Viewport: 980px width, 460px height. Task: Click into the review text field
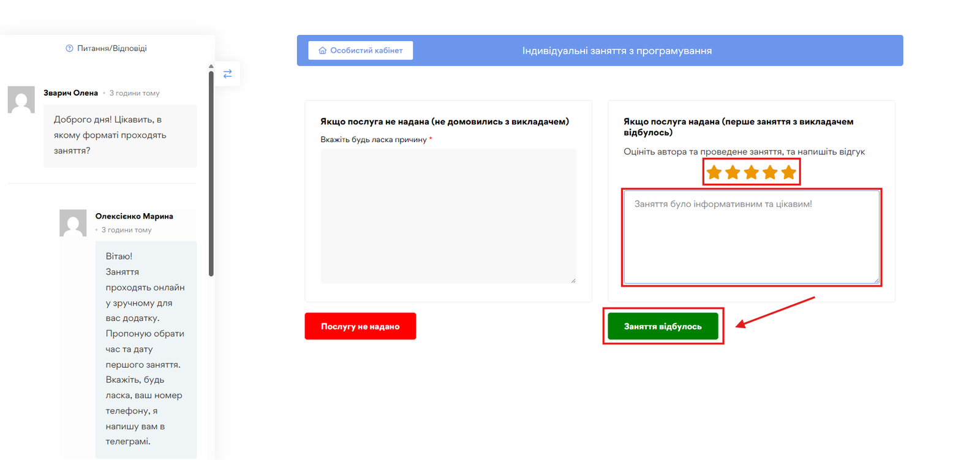point(751,237)
